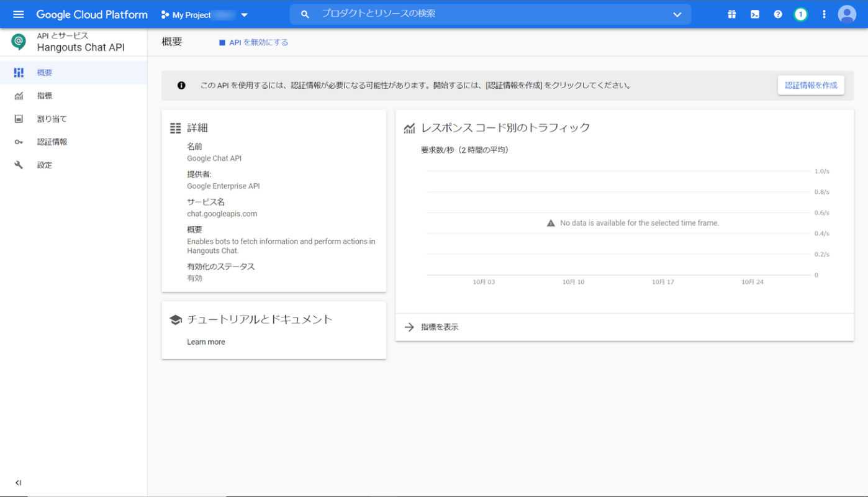Select 認証情報 in the sidebar
Viewport: 868px width, 497px height.
(x=73, y=142)
